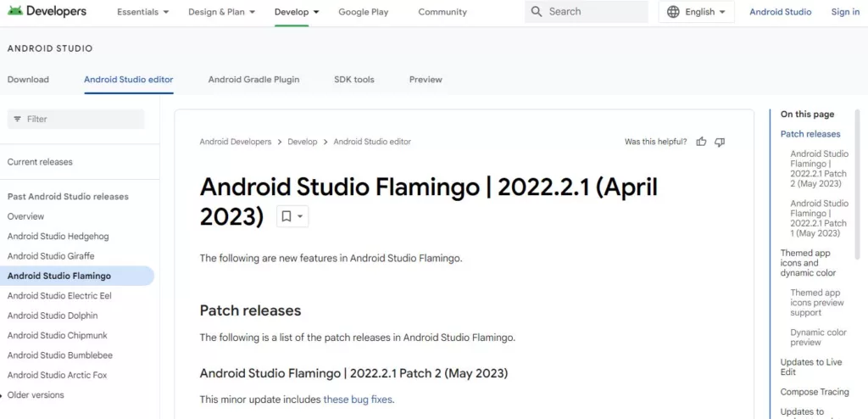This screenshot has width=868, height=419.
Task: Jump to Dynamic color preview entry
Action: (819, 338)
